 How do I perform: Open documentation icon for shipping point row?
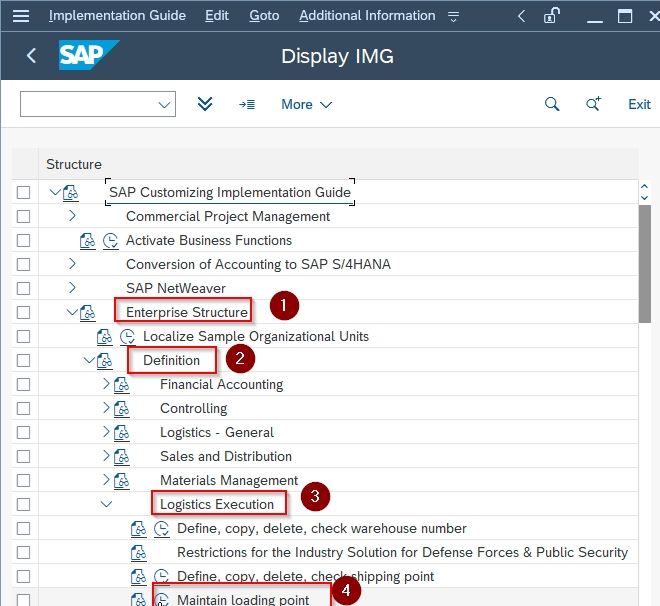[138, 577]
